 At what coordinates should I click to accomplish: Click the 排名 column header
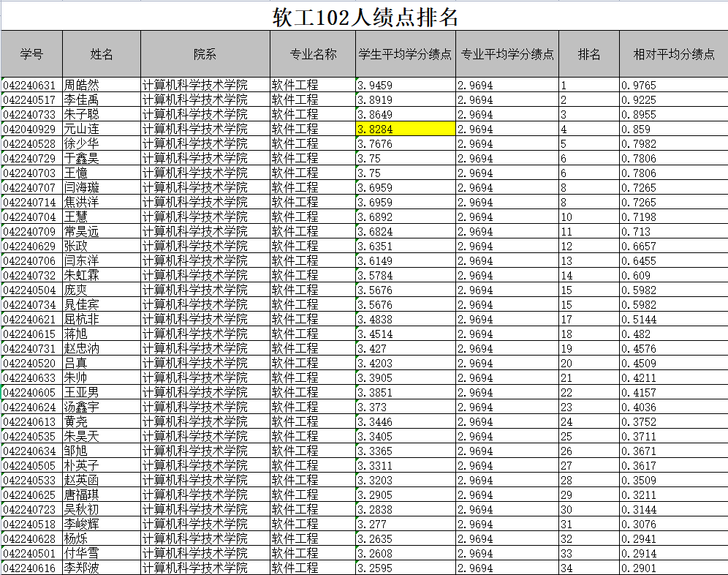[x=588, y=54]
